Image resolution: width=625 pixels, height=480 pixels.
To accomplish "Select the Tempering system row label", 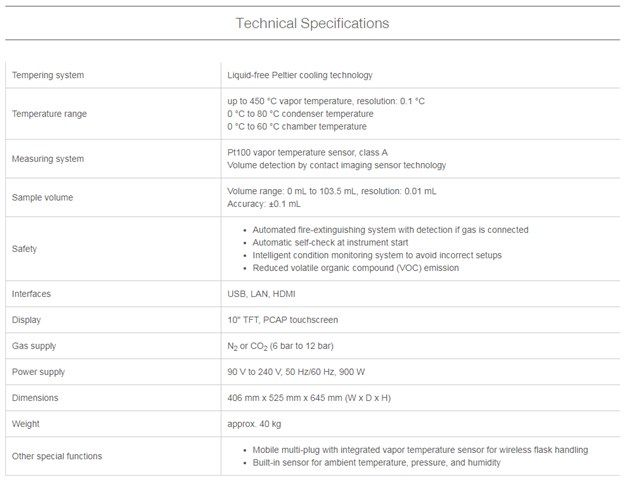I will coord(48,75).
